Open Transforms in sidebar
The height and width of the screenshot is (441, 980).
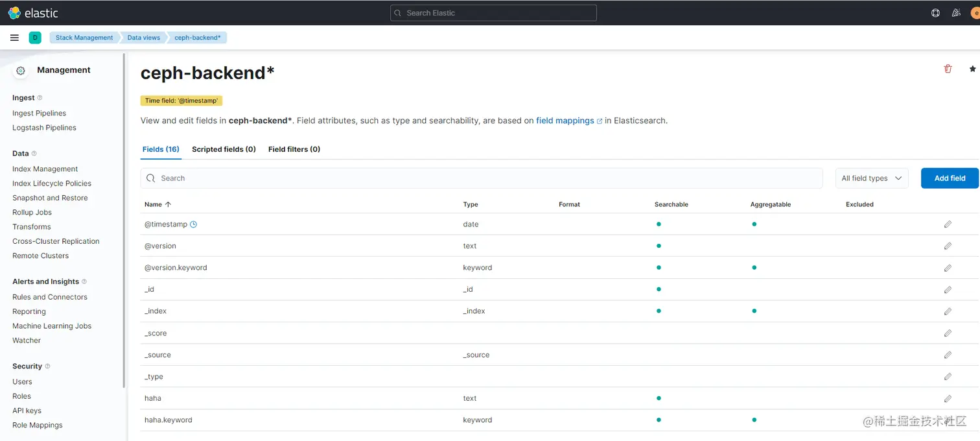click(31, 227)
